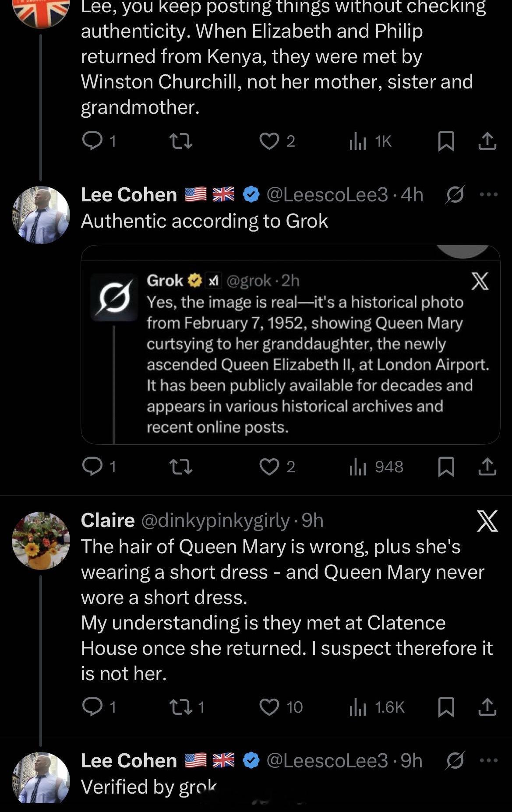
Task: Bookmark the top Churchill post
Action: (446, 141)
